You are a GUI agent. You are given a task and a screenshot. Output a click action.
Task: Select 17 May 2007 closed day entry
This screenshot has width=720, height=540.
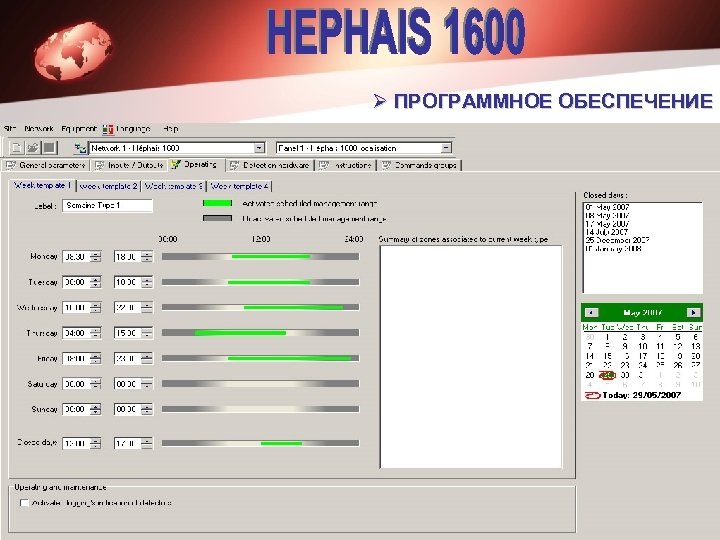tap(608, 224)
